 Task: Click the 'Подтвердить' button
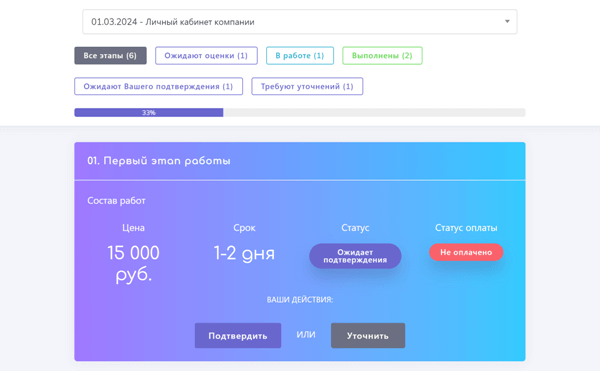238,335
